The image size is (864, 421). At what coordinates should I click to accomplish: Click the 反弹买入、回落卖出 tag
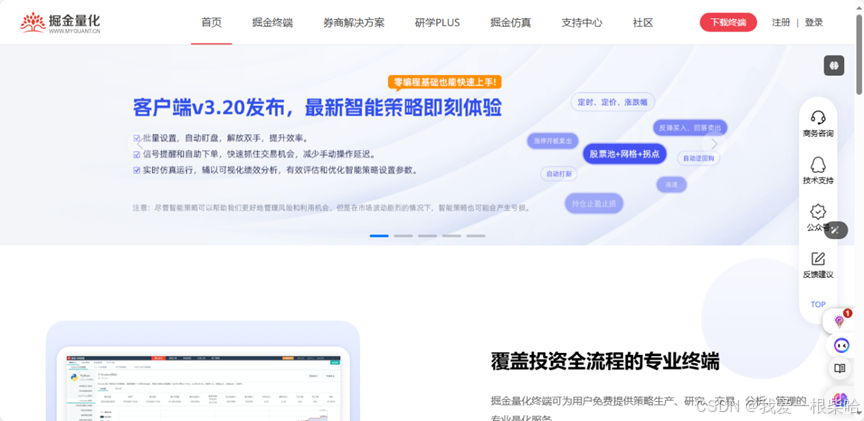click(x=689, y=128)
